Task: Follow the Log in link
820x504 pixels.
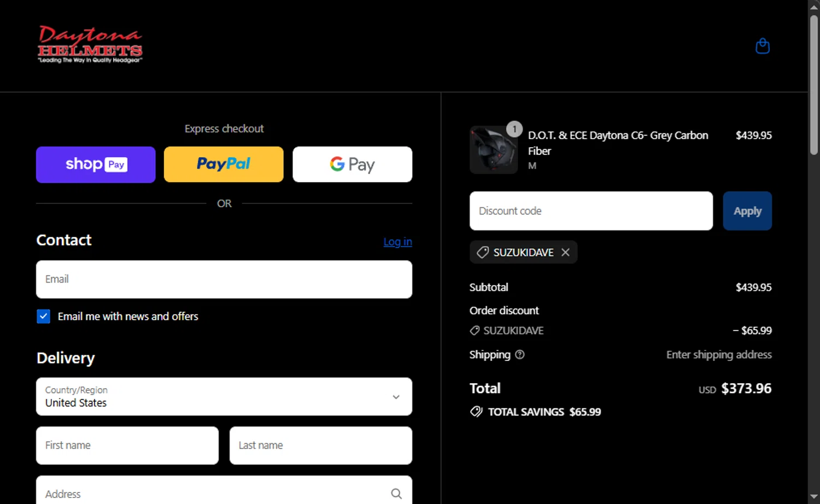Action: (x=398, y=242)
